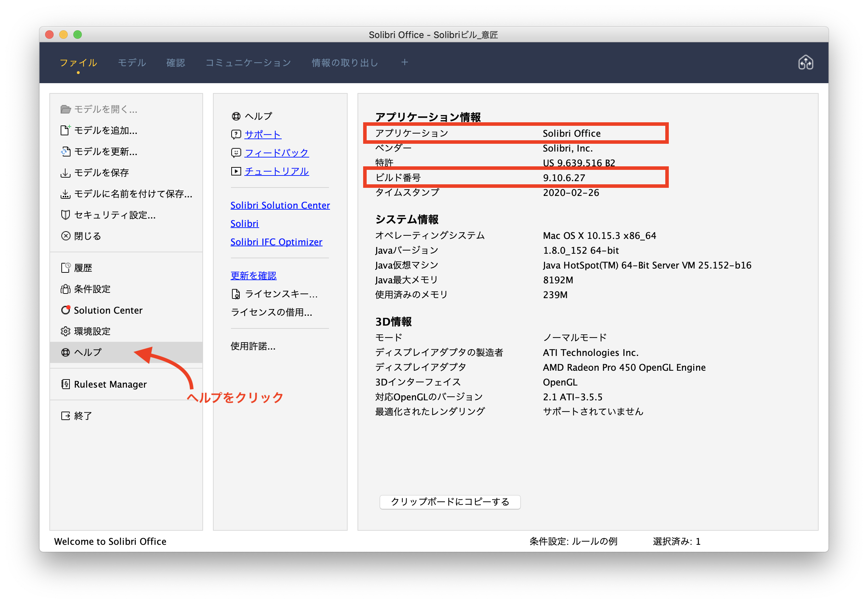Click クリップボードにコピーする button
Image resolution: width=868 pixels, height=604 pixels.
point(450,501)
